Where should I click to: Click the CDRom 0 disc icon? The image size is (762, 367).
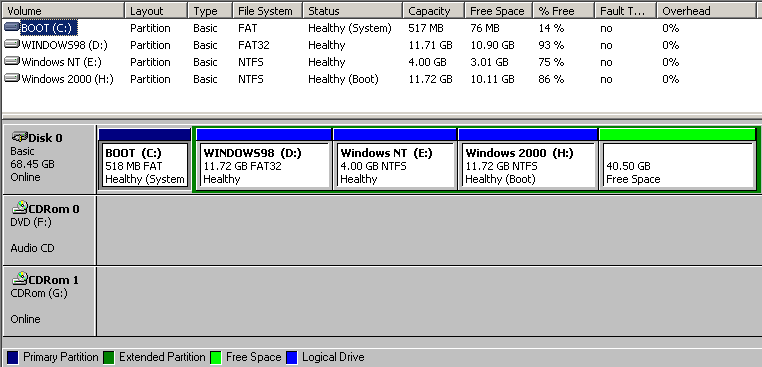pyautogui.click(x=19, y=208)
